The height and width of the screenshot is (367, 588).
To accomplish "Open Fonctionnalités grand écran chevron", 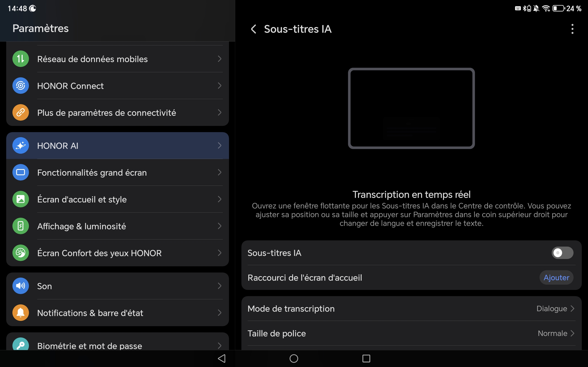I will [x=219, y=172].
